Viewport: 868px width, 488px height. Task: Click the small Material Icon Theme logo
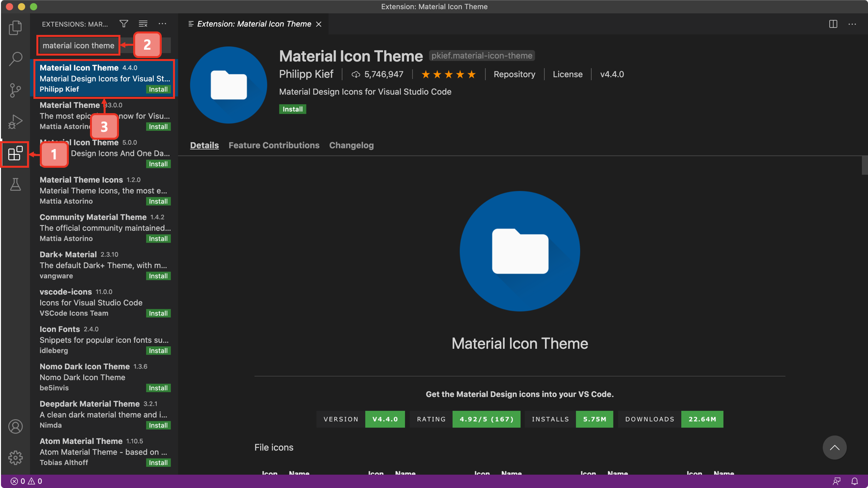click(229, 85)
